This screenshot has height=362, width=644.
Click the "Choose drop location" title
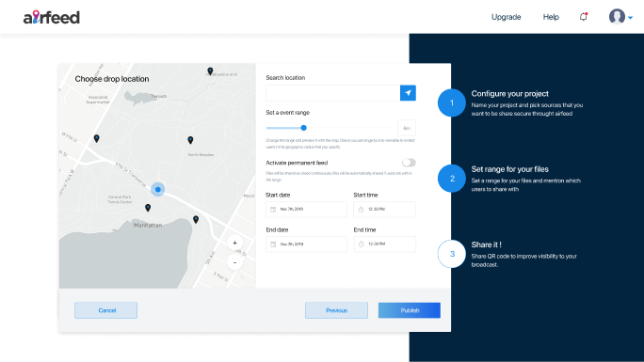coord(112,79)
